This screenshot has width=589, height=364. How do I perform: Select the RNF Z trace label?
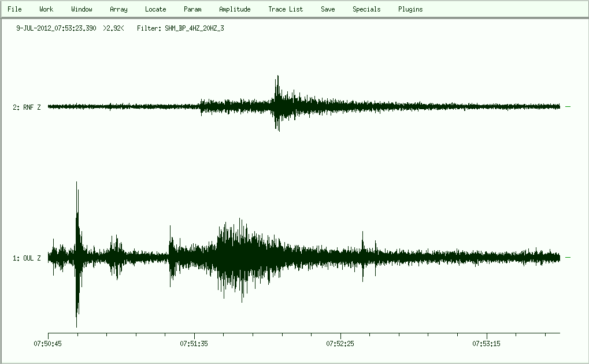point(27,107)
